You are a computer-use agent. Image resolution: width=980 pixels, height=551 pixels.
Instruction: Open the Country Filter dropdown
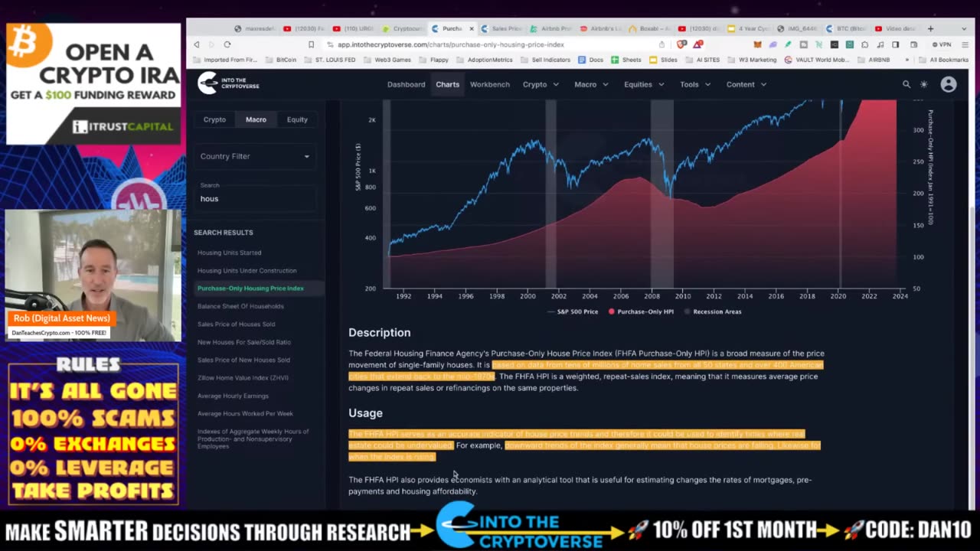click(x=255, y=156)
